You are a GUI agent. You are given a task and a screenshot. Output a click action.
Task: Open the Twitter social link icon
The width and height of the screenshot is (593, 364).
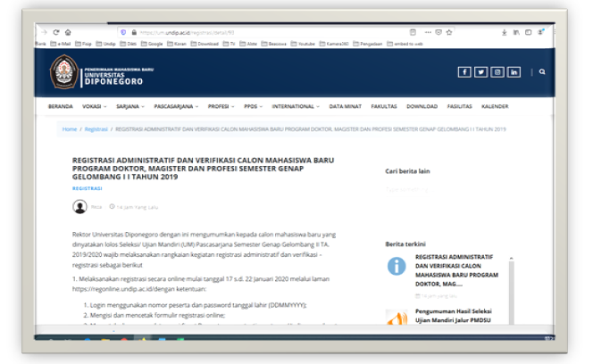click(x=480, y=72)
